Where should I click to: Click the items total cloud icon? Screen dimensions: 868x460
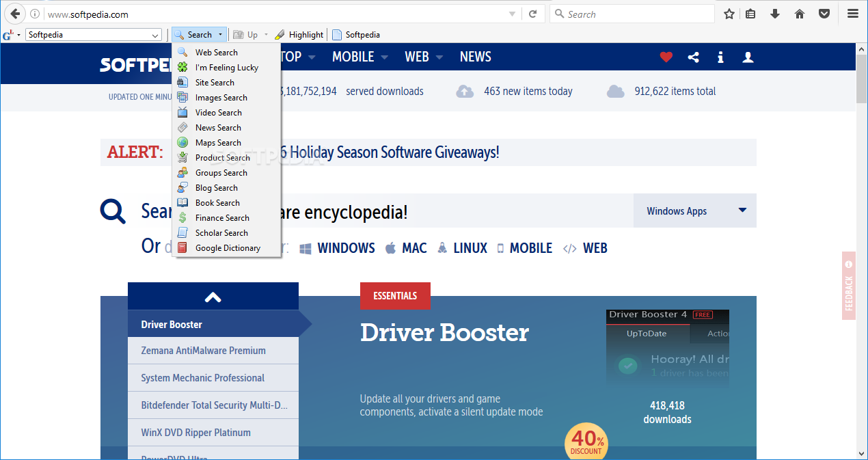point(616,92)
